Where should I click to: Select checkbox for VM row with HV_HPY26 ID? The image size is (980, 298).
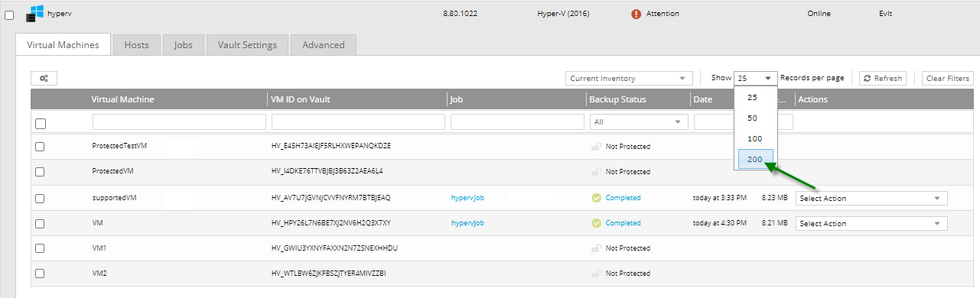click(x=40, y=224)
